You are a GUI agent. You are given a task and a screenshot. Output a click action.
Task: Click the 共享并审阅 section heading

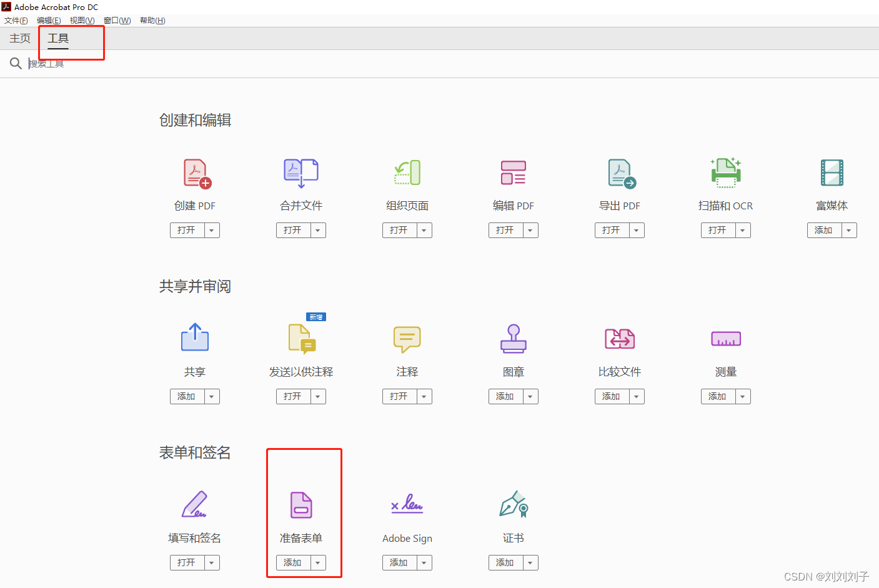[195, 286]
